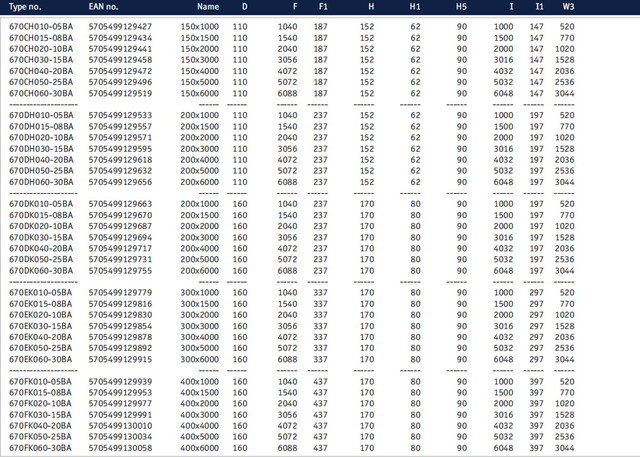Select type number 670EK030-15BA
640x457 pixels.
[40, 326]
